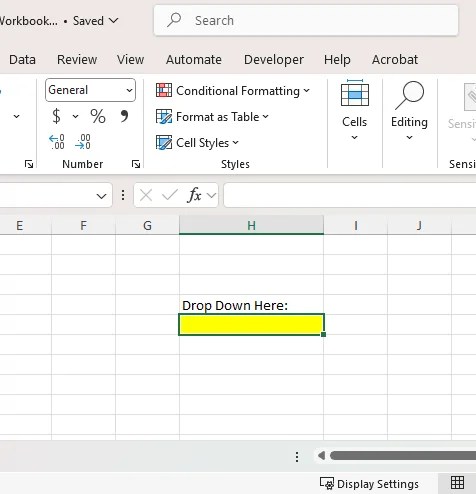Switch to the Automate tab
The width and height of the screenshot is (476, 494).
[x=194, y=60]
